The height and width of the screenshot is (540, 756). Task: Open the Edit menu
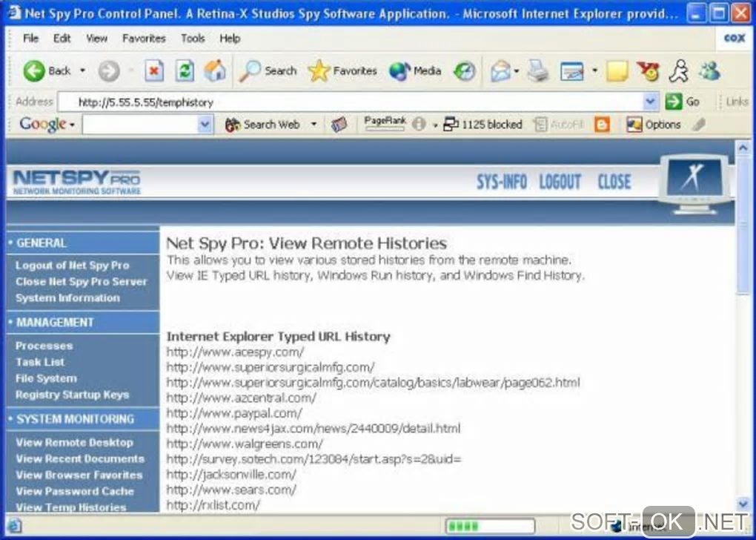click(62, 38)
